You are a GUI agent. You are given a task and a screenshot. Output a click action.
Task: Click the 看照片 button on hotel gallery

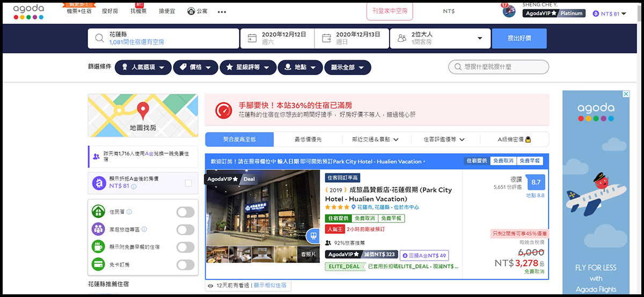tap(308, 254)
